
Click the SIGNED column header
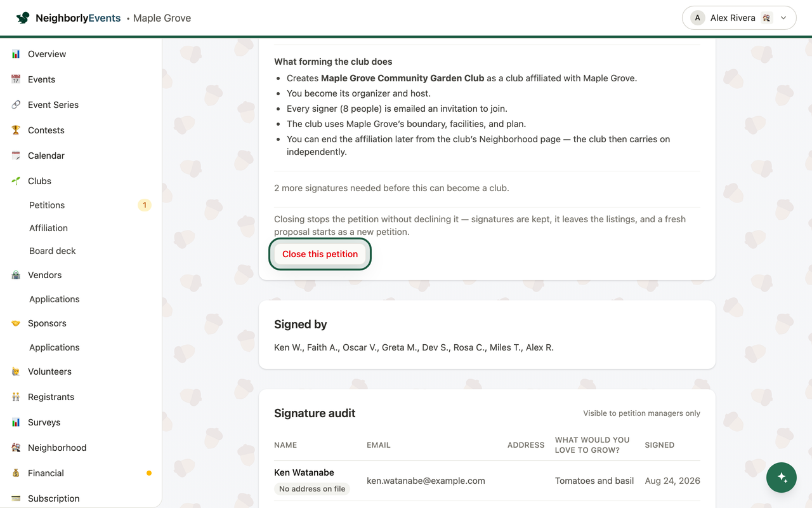point(660,445)
